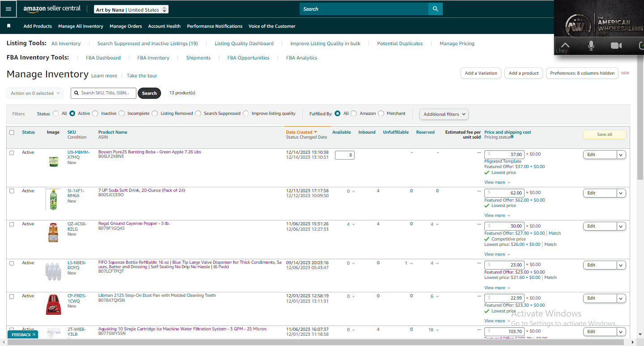
Task: Select the All status radio button
Action: coord(56,114)
